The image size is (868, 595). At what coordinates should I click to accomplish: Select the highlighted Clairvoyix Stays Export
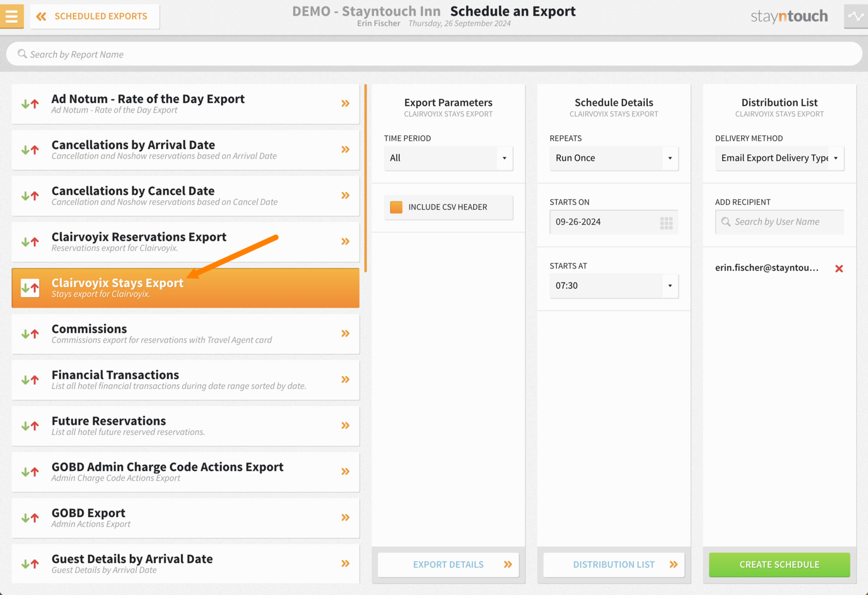[x=186, y=288]
